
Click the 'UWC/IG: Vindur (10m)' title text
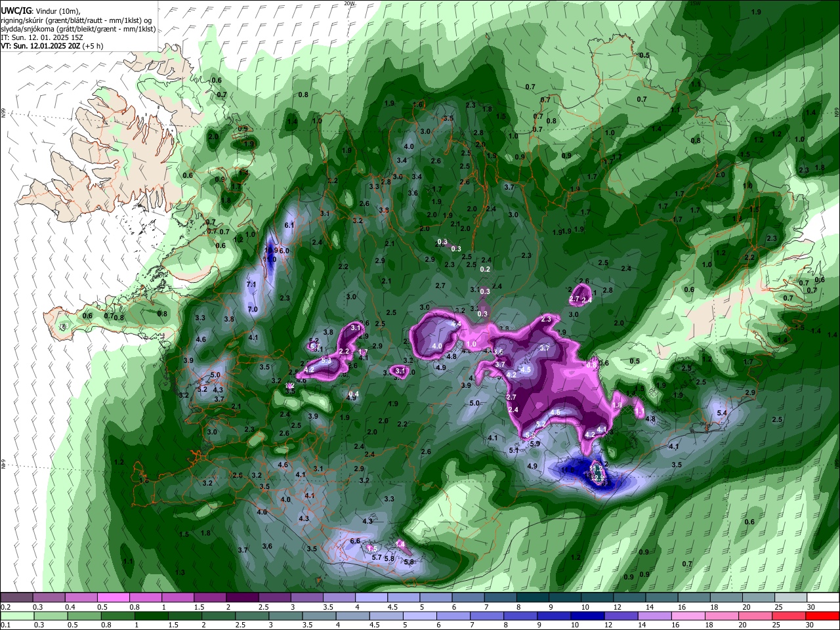41,10
